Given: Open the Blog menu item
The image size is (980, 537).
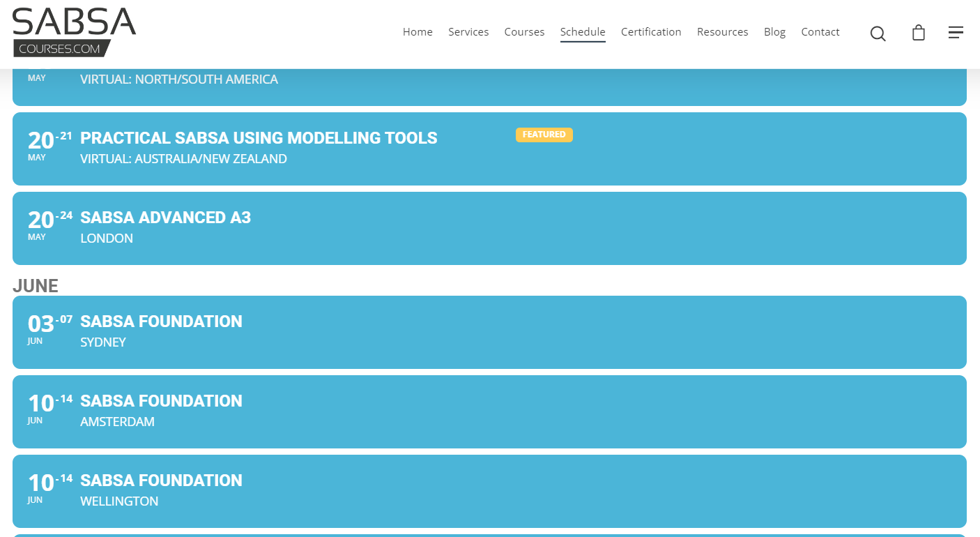Looking at the screenshot, I should click(x=774, y=32).
